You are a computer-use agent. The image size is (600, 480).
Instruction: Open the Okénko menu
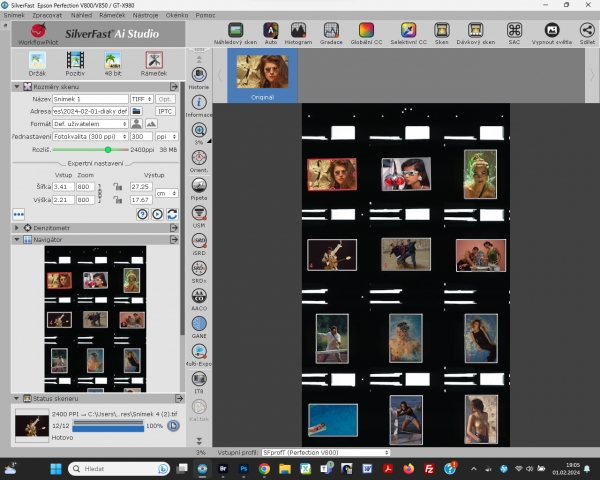pos(177,15)
